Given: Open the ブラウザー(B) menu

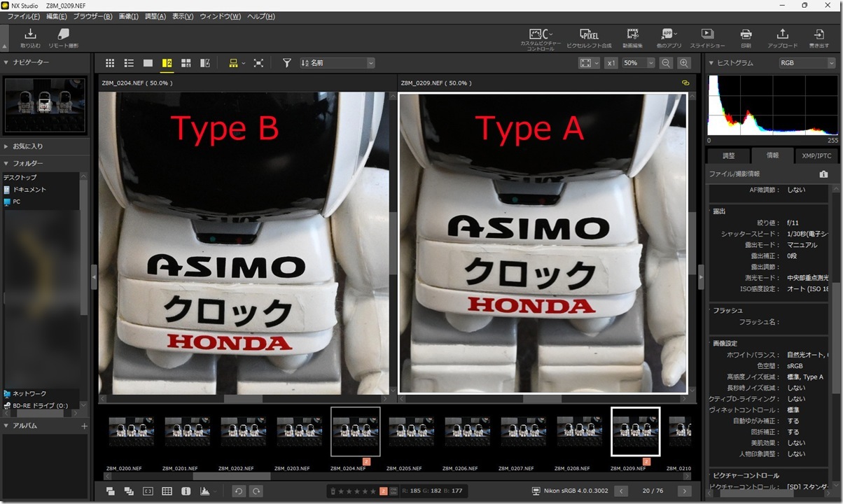Looking at the screenshot, I should (x=92, y=16).
